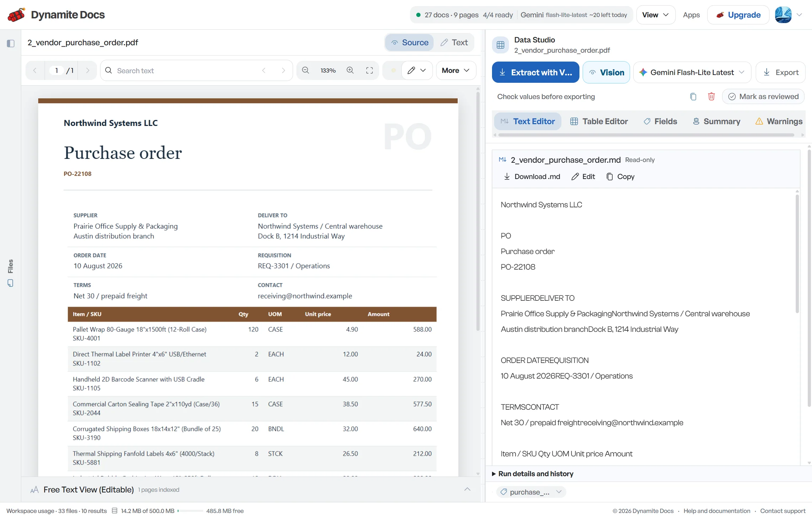The image size is (812, 519).
Task: Click the tag icon in purchase_ chip
Action: click(x=504, y=492)
